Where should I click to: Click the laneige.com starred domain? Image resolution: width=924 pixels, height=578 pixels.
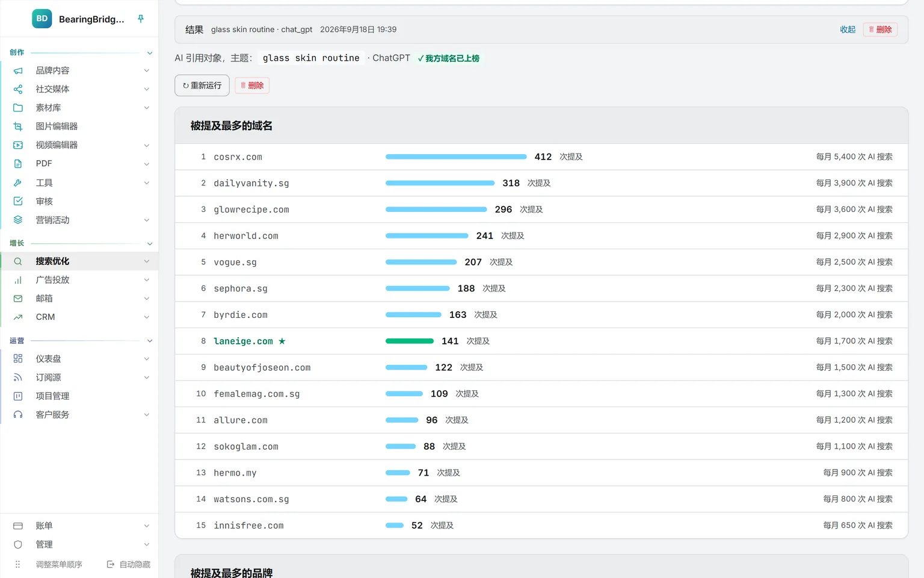250,341
